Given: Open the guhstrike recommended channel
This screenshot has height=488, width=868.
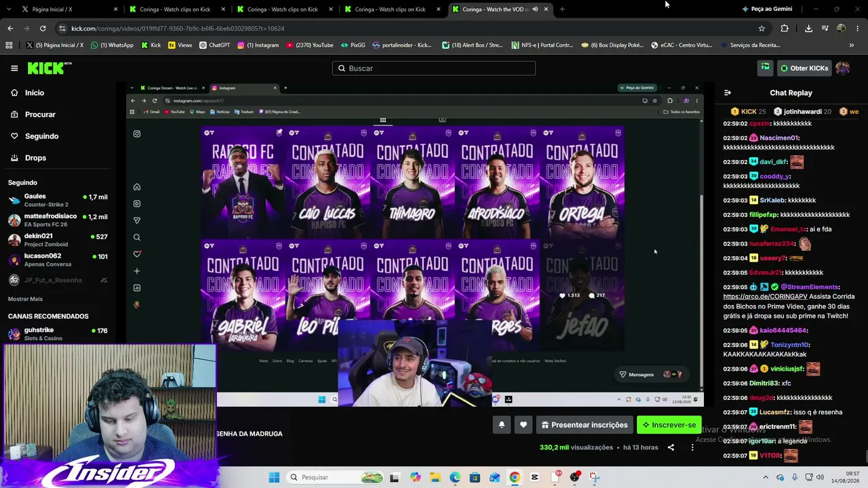Looking at the screenshot, I should (x=58, y=333).
